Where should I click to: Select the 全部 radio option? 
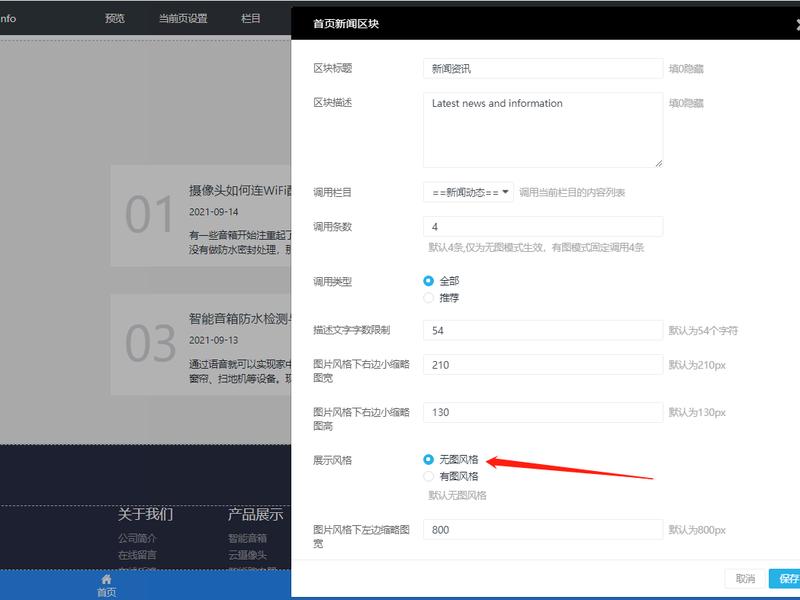[x=429, y=281]
